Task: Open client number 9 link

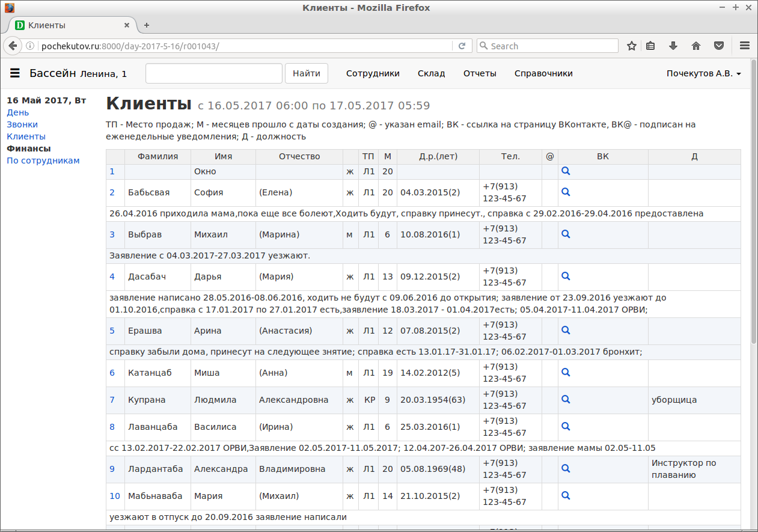Action: [112, 469]
